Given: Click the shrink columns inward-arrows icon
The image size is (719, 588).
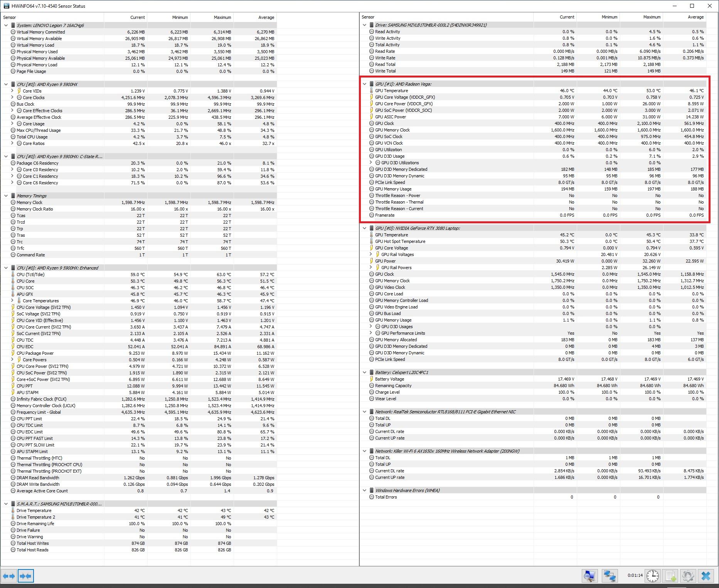Looking at the screenshot, I should coord(25,576).
